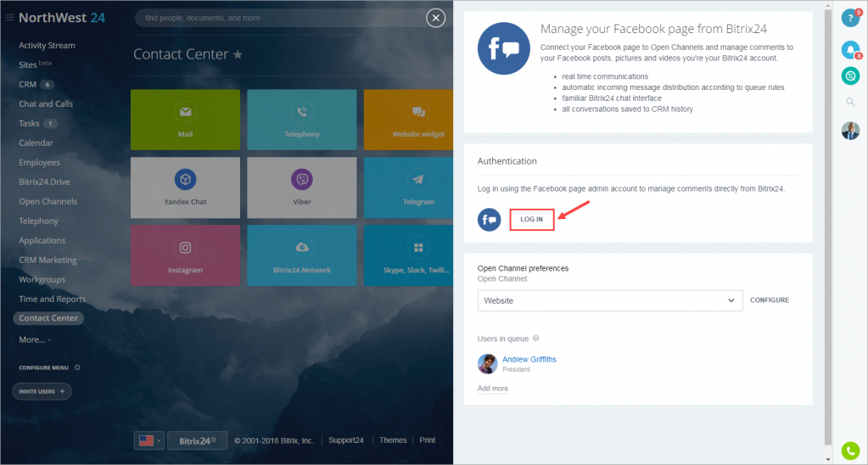Open the Mail tile in Contact Center
The height and width of the screenshot is (465, 868).
[186, 120]
